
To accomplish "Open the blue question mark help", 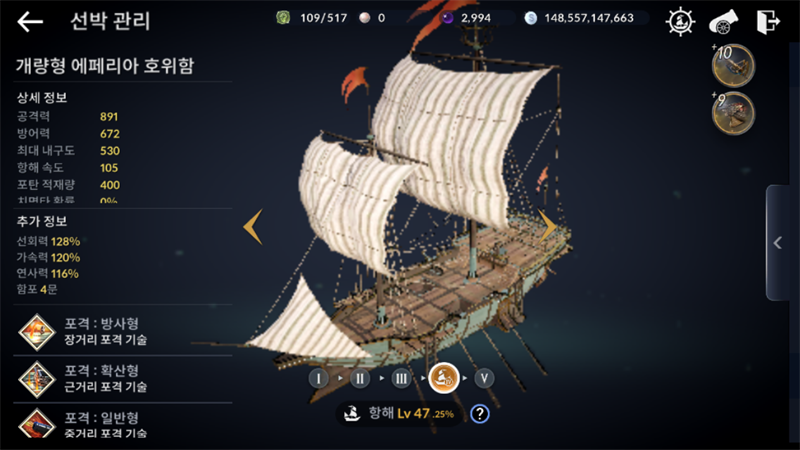I will 480,413.
